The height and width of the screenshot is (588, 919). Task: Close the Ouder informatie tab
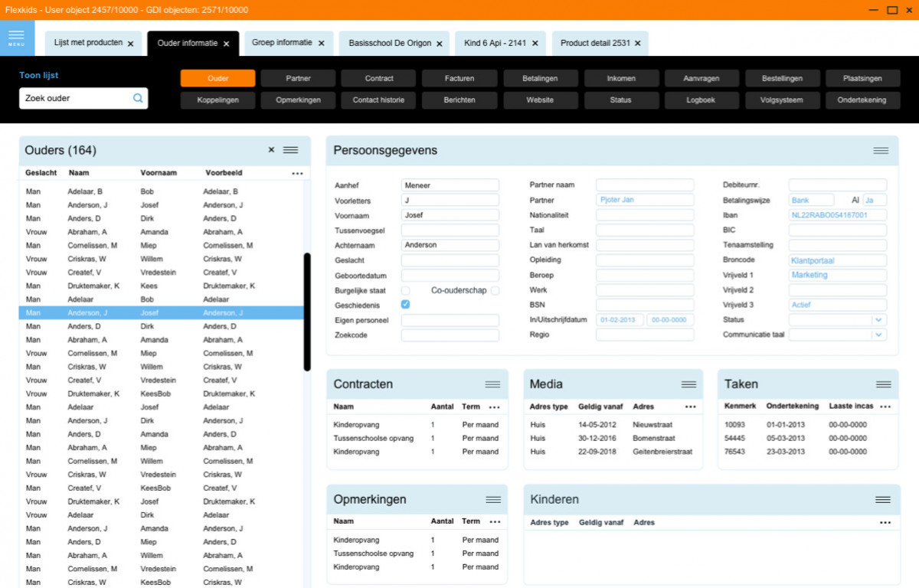click(226, 44)
